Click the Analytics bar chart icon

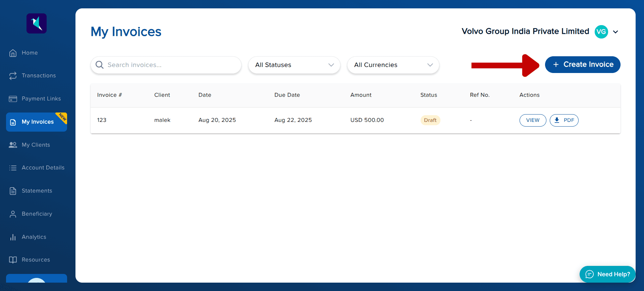coord(13,237)
